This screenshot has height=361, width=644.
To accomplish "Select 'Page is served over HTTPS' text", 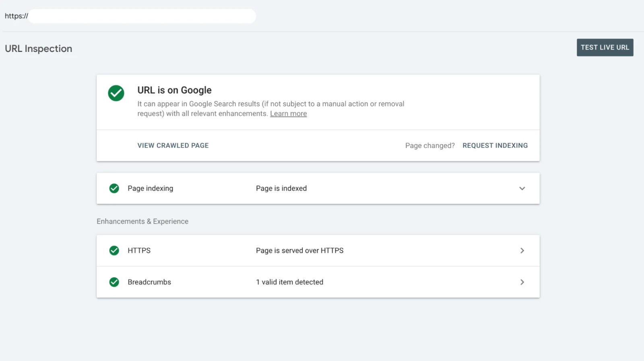I will pyautogui.click(x=300, y=251).
